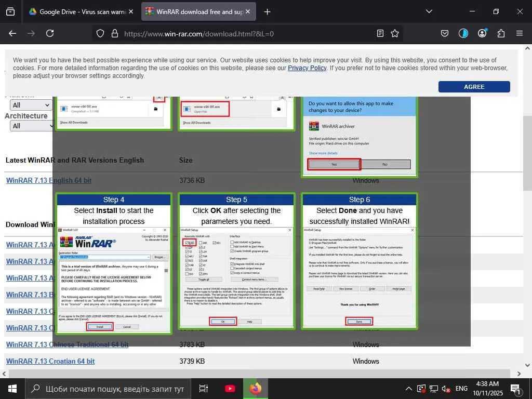Screen dimensions: 532x399
Task: Click the blue half-circle extension icon
Action: [463, 33]
